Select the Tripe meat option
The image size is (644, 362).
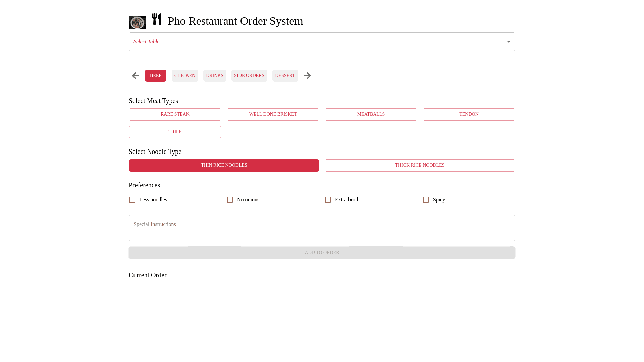click(175, 132)
